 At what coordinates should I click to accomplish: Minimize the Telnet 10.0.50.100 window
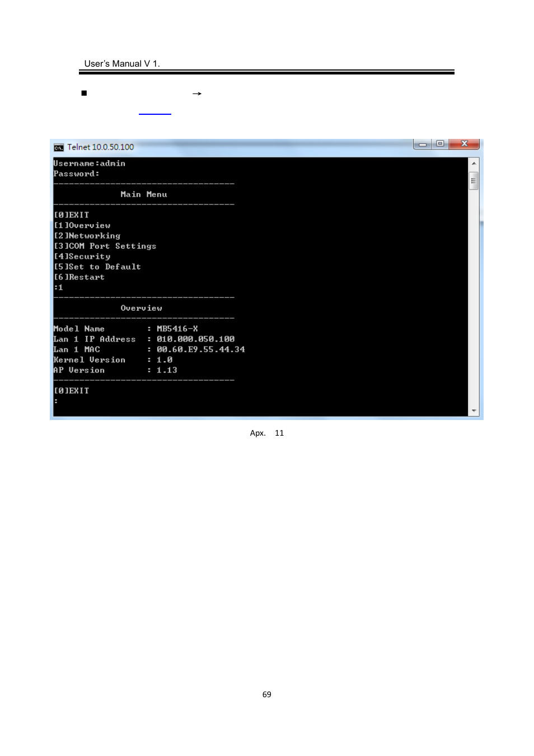[x=423, y=144]
